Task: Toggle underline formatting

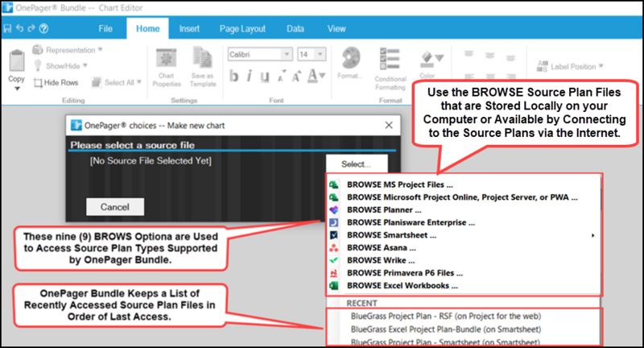Action: pos(265,76)
